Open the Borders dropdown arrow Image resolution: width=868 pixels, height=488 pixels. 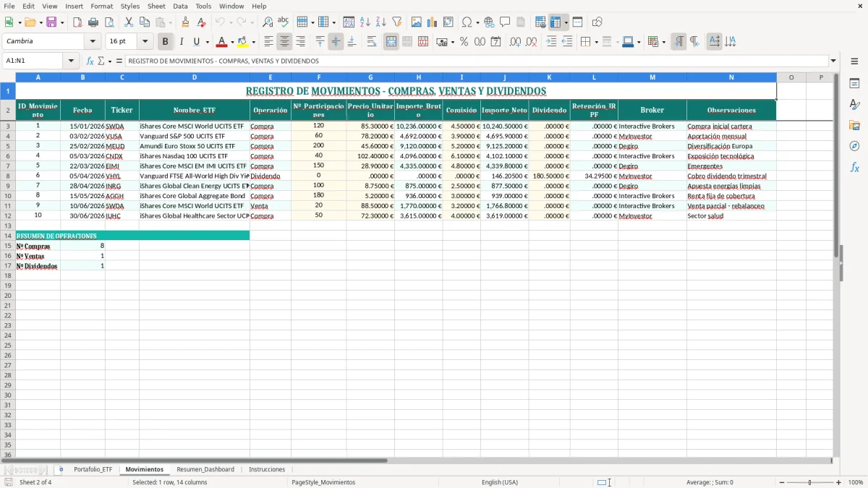[x=596, y=42]
